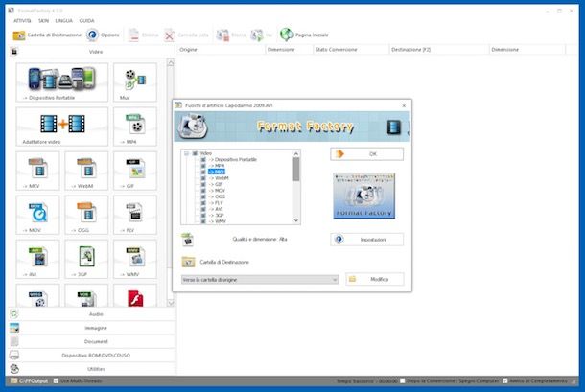Select the MPG conversion tile
Image resolution: width=585 pixels, height=392 pixels.
click(37, 296)
